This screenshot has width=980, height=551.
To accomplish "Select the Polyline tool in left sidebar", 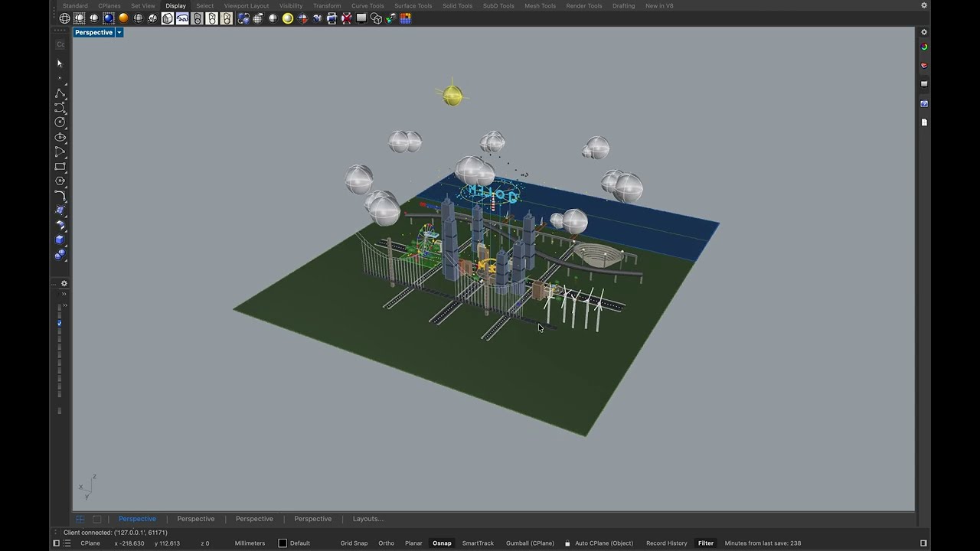I will click(60, 93).
